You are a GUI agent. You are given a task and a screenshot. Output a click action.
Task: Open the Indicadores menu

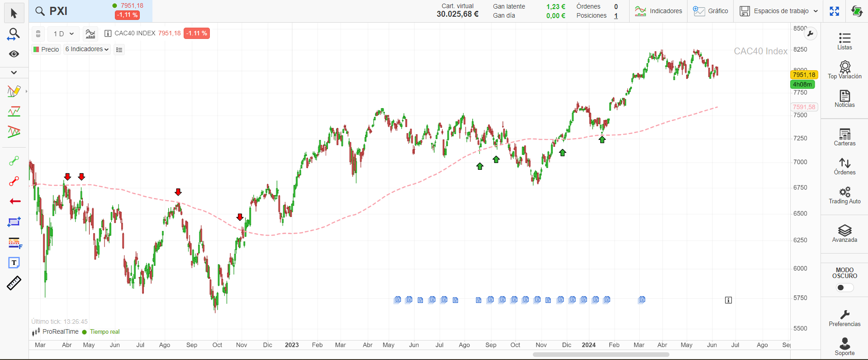658,11
